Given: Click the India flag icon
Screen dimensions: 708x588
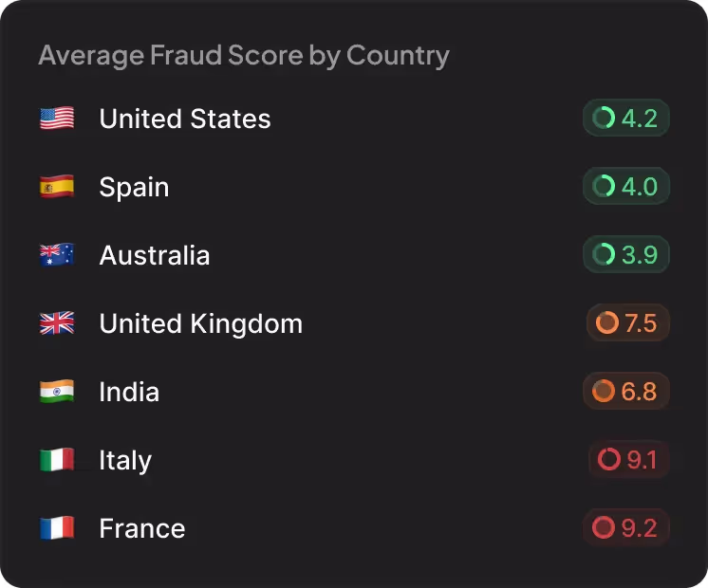Looking at the screenshot, I should [57, 392].
